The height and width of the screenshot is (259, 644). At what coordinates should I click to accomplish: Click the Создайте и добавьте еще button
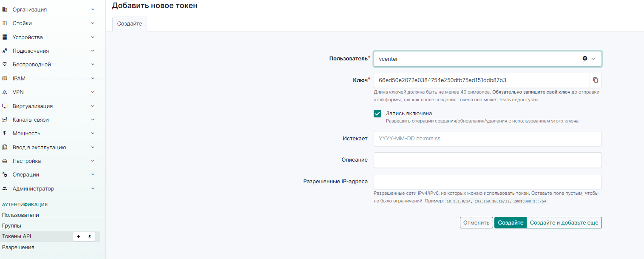pos(564,223)
